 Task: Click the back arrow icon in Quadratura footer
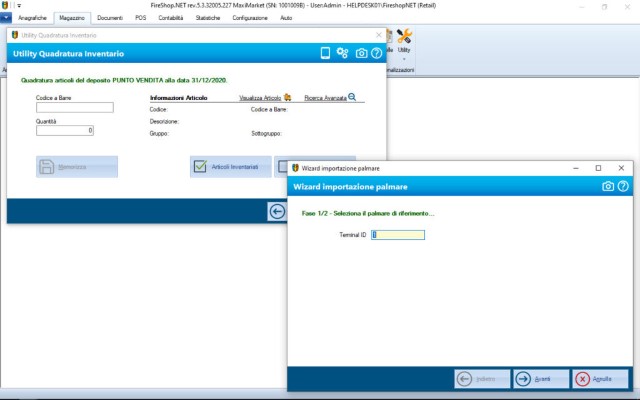276,210
